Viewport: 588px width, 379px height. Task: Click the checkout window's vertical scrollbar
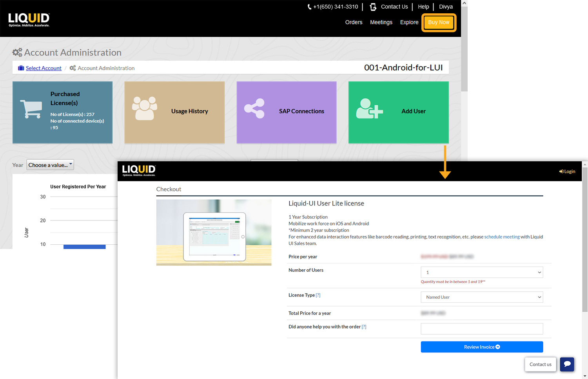point(585,239)
